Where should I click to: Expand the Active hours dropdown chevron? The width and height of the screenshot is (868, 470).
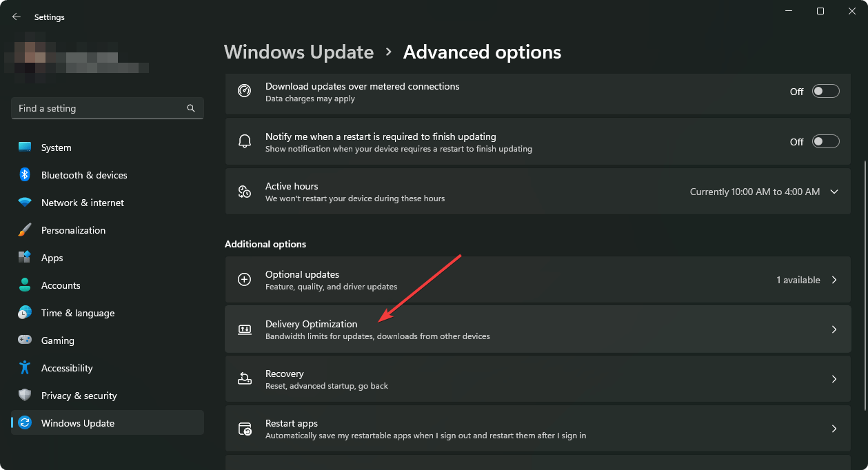point(834,192)
